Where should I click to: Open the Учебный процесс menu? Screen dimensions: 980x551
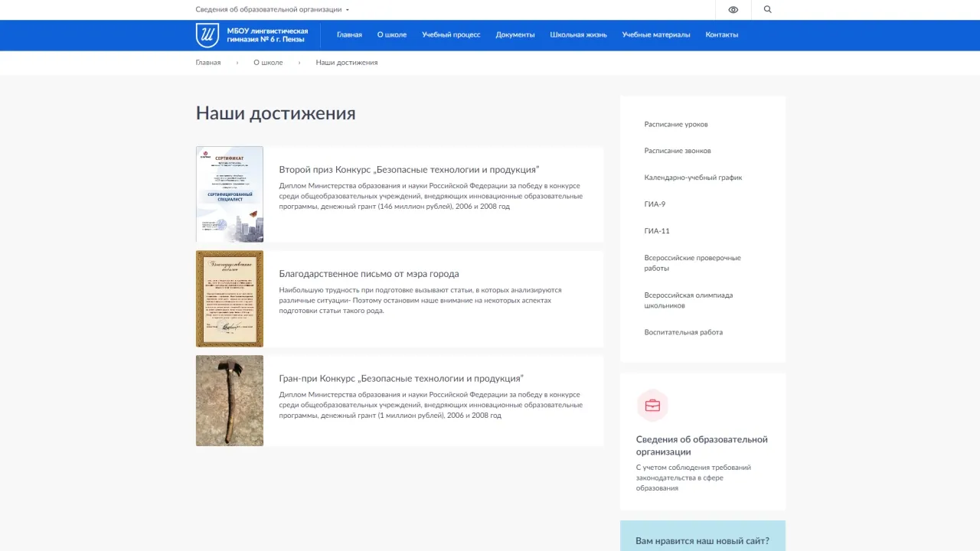click(x=451, y=35)
